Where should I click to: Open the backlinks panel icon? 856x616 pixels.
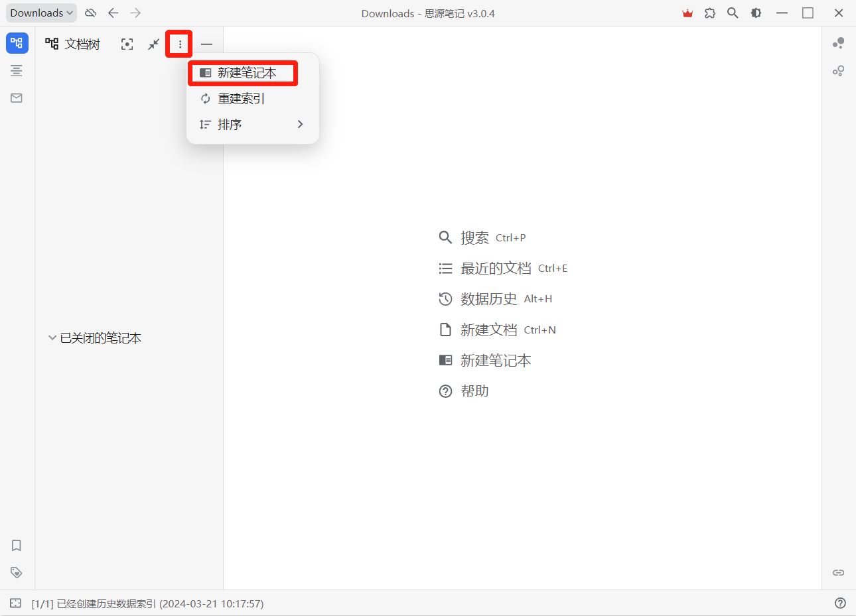pyautogui.click(x=839, y=572)
